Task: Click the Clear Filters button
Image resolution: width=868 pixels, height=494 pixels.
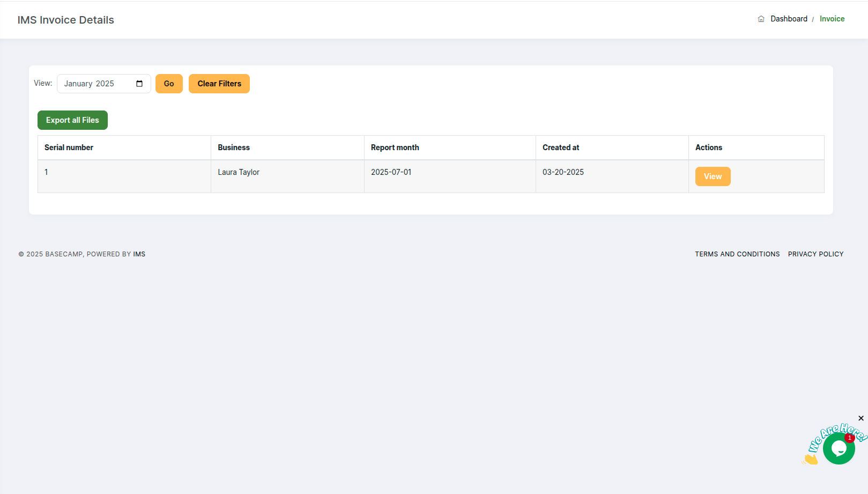Action: point(219,84)
